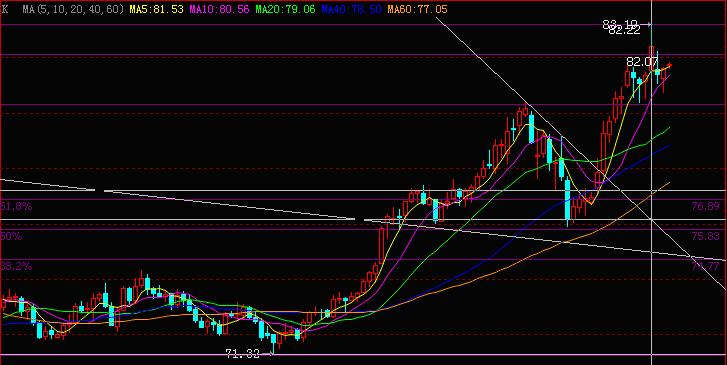Click the 74.77 price level value

click(705, 266)
